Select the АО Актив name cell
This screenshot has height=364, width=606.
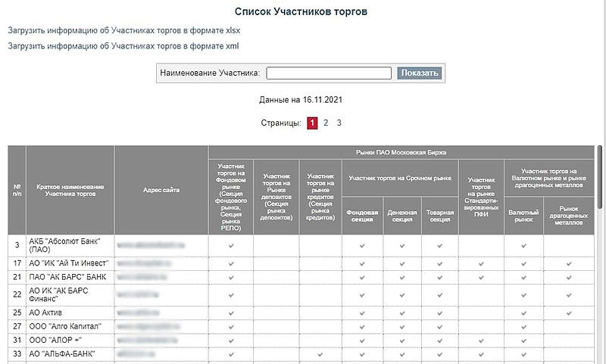[x=70, y=313]
